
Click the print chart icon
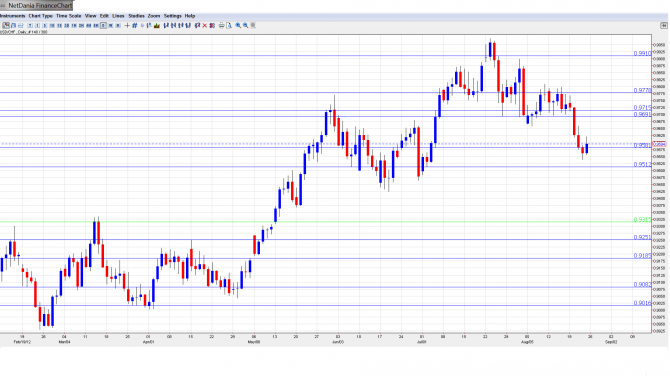pos(221,26)
